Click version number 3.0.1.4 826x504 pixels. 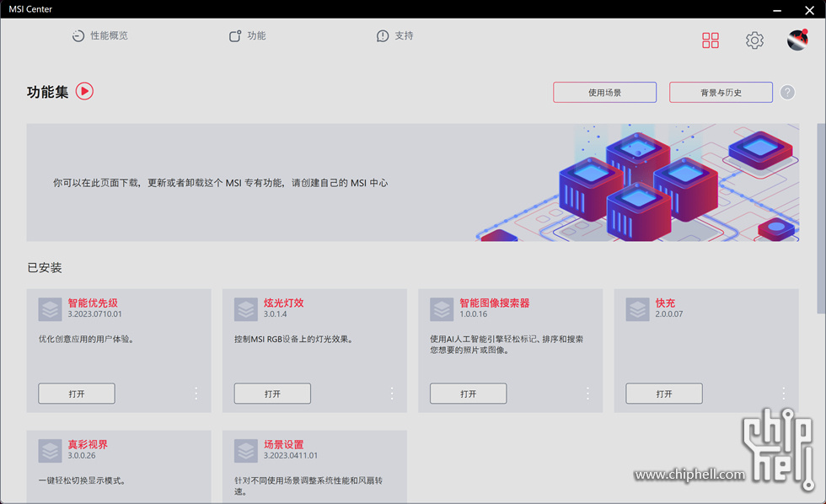coord(276,314)
